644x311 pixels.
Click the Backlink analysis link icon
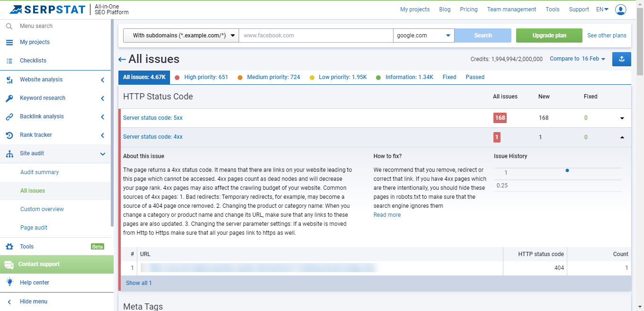coord(9,116)
